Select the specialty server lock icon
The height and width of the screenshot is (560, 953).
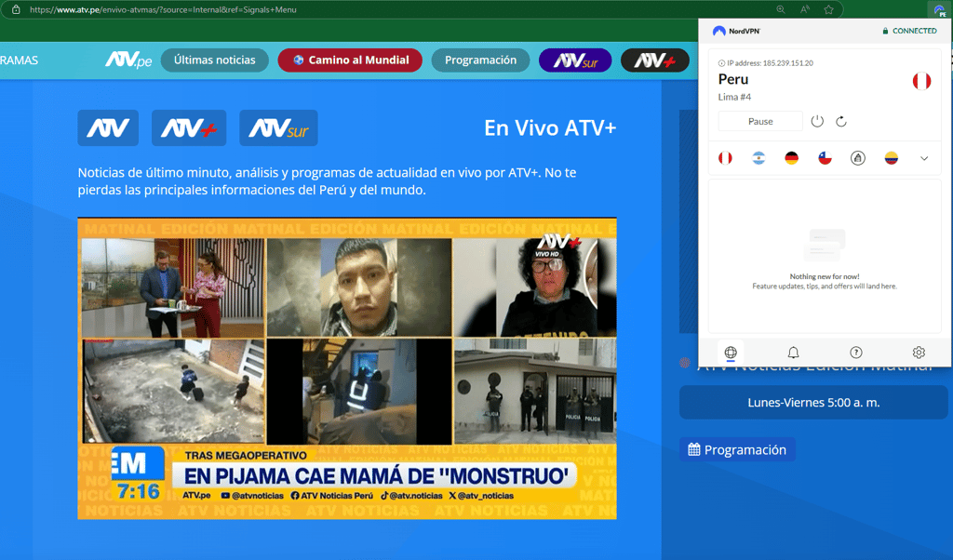857,158
